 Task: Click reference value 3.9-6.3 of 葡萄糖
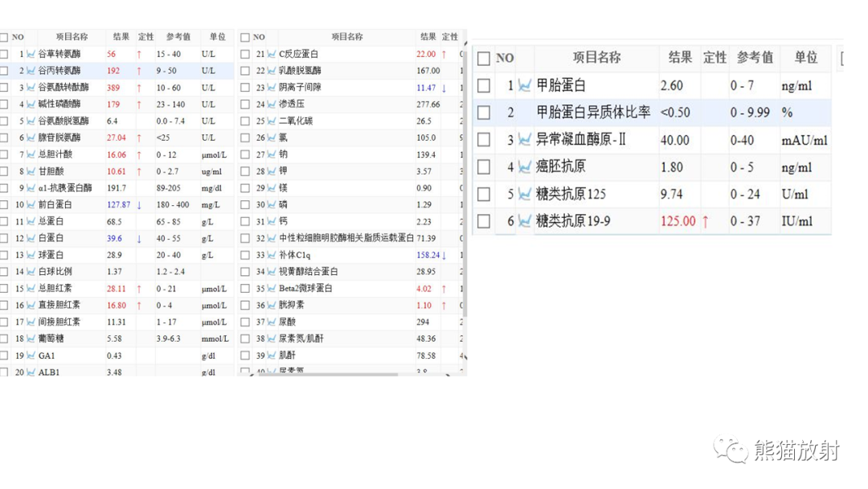point(168,339)
